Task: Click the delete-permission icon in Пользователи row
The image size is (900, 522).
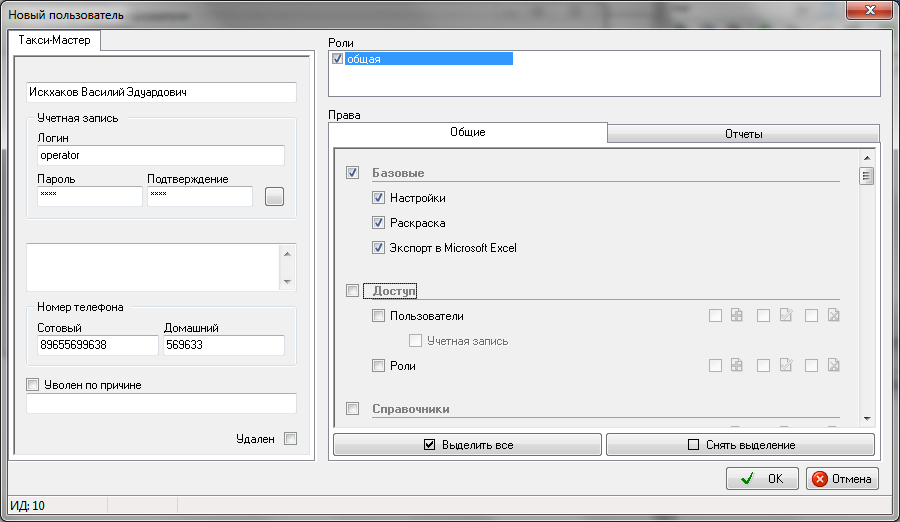Action: 833,316
